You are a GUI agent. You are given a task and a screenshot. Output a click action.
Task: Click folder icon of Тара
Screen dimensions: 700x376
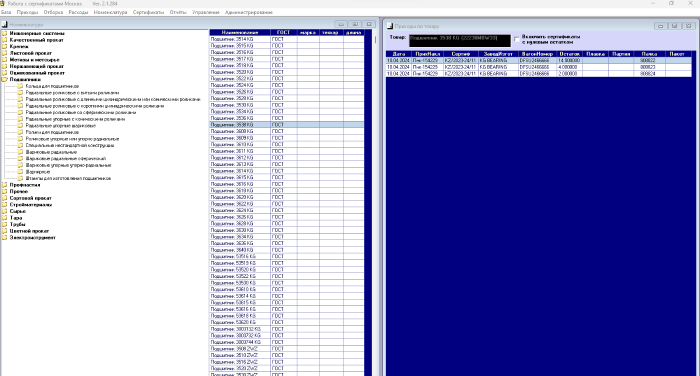tap(4, 217)
